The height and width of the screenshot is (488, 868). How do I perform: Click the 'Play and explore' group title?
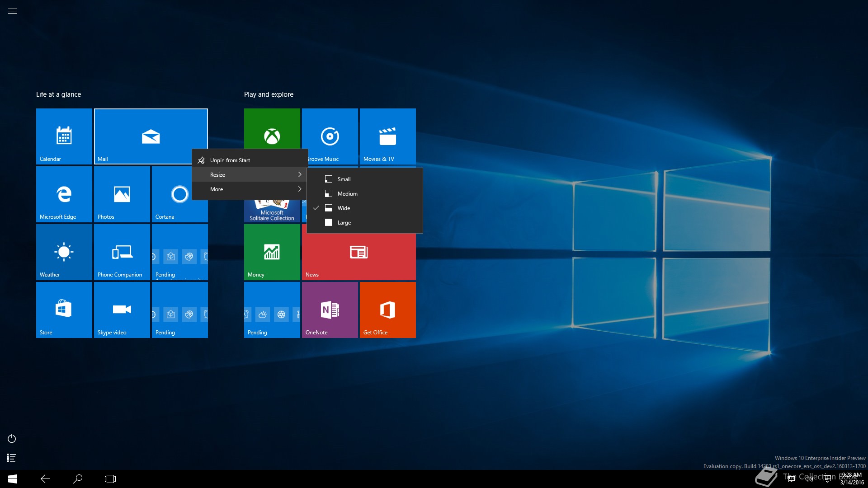point(269,94)
